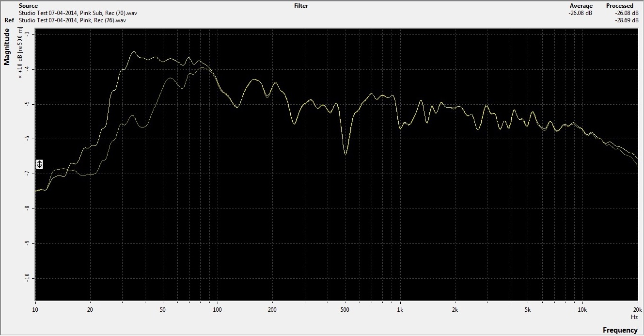644x336 pixels.
Task: Click the Ref row label
Action: [x=9, y=20]
